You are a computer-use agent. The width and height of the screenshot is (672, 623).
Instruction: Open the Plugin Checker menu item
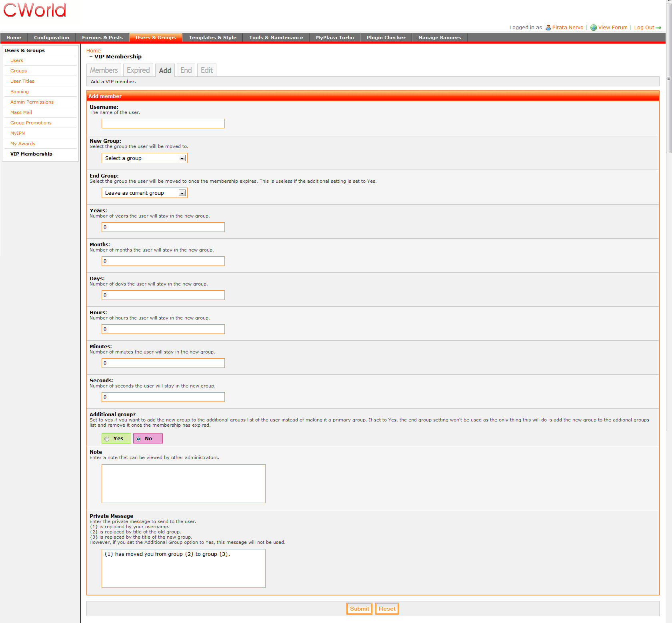click(x=386, y=38)
